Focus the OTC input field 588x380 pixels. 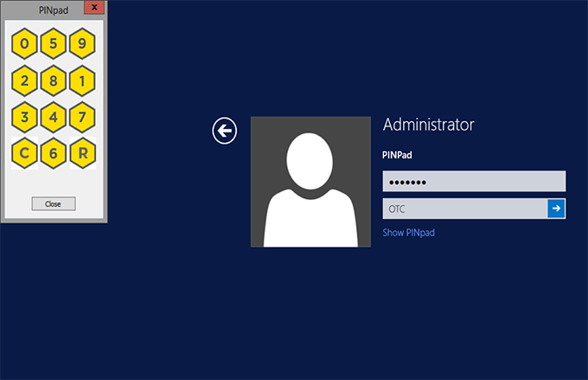464,209
